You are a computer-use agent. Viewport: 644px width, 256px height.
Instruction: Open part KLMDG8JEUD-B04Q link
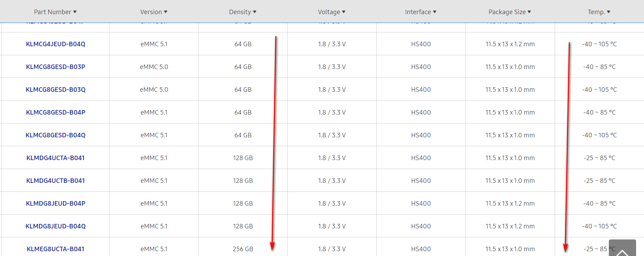click(56, 226)
